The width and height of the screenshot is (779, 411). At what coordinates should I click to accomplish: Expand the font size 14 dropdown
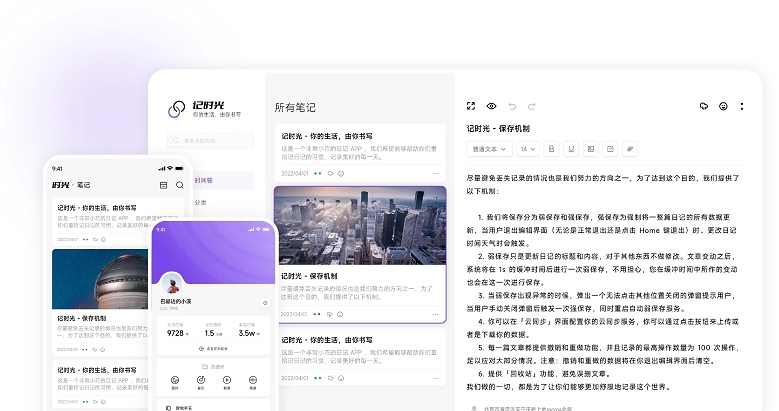pos(528,149)
